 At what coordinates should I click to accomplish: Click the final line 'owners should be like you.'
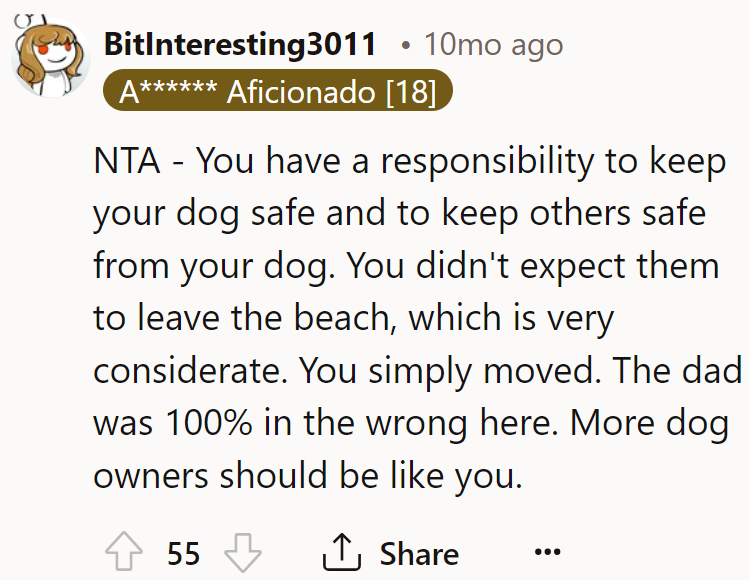(308, 477)
